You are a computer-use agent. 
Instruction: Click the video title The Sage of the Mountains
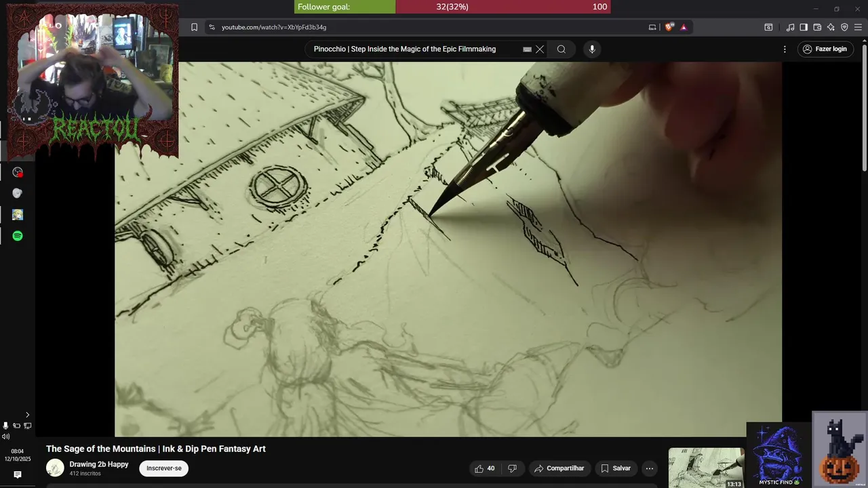pos(156,449)
